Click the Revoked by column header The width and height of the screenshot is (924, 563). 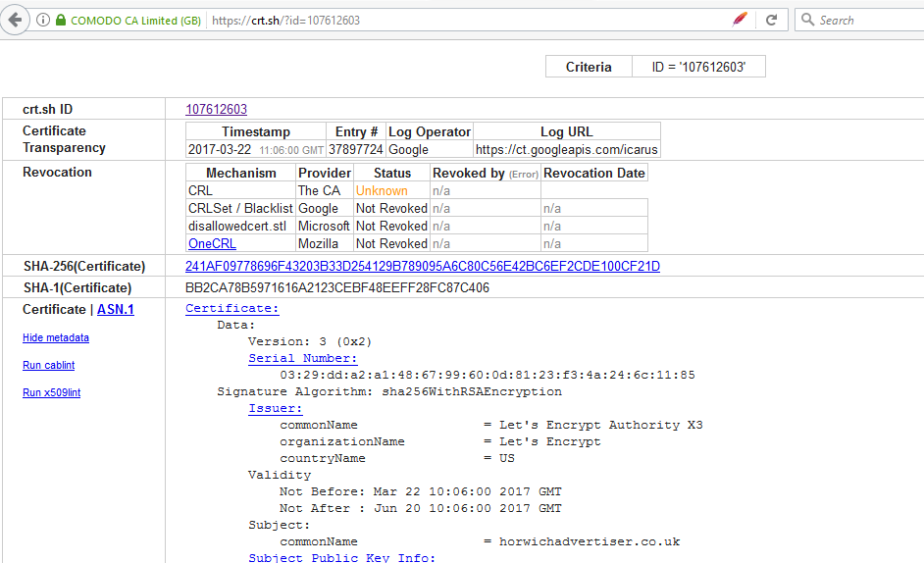click(x=485, y=174)
